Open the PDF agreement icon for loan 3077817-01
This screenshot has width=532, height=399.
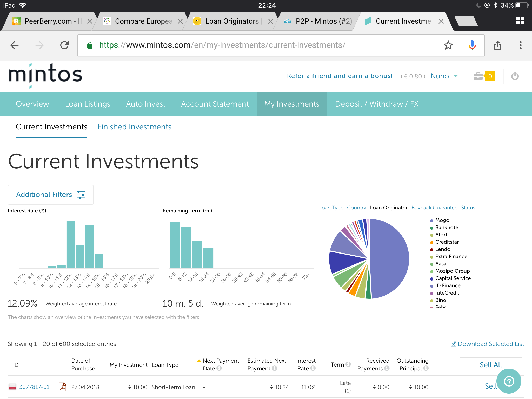click(x=62, y=387)
